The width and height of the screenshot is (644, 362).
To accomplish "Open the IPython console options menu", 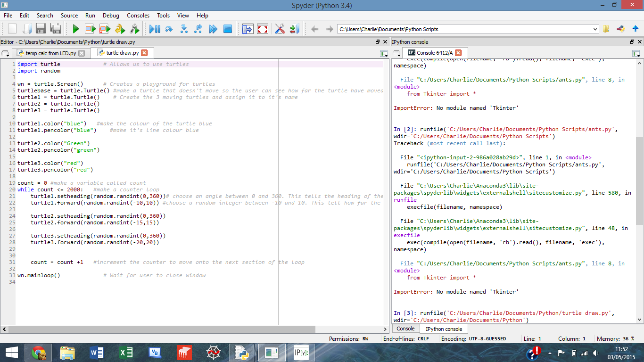I will click(x=636, y=53).
